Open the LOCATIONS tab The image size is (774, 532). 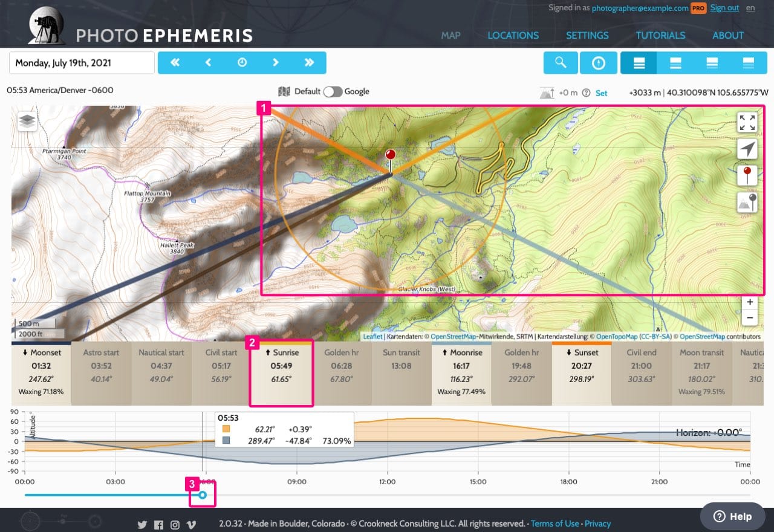(x=513, y=35)
